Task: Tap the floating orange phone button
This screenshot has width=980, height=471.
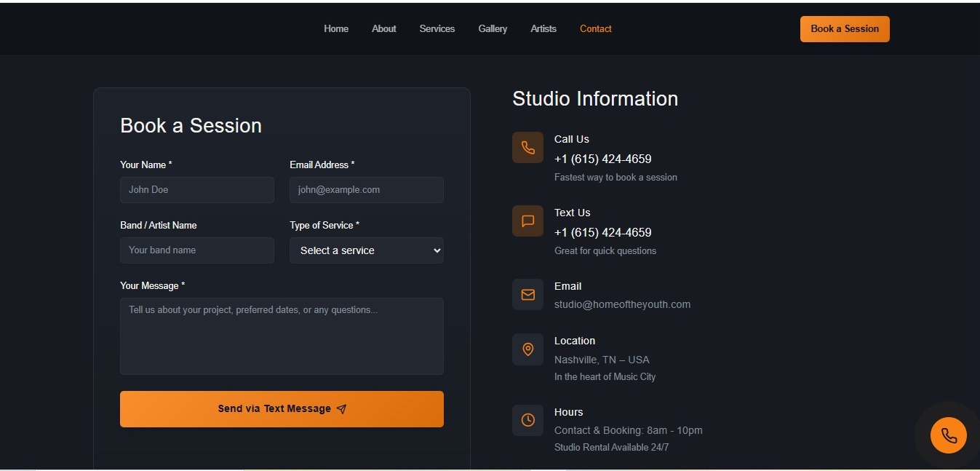Action: pos(948,436)
